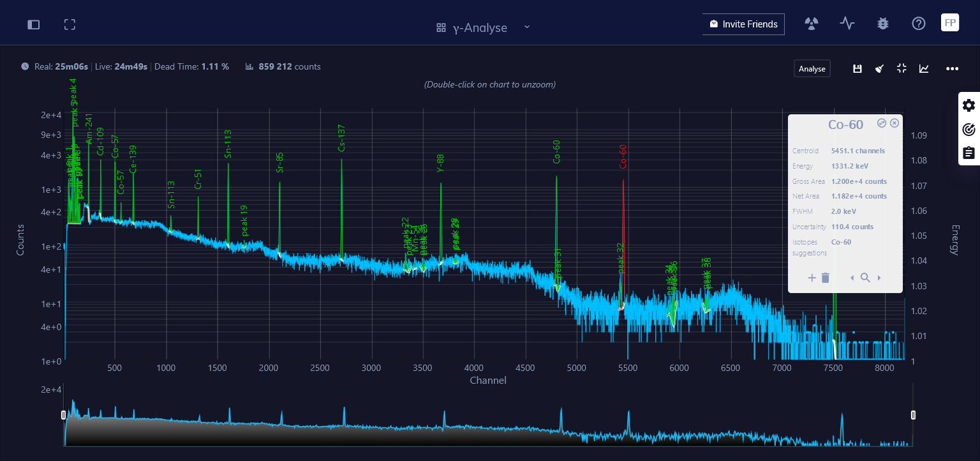Go to next peak with right arrow
Viewport: 980px width, 461px height.
click(x=879, y=278)
